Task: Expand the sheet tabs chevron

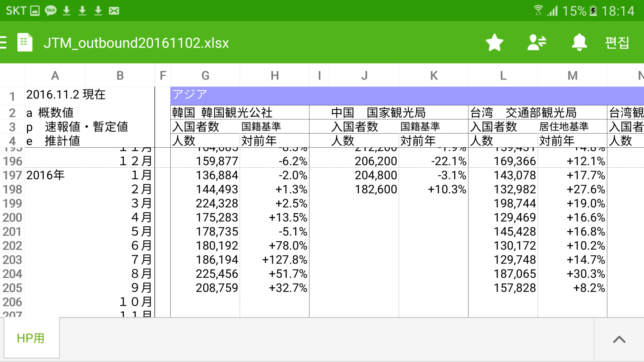Action: [x=619, y=339]
